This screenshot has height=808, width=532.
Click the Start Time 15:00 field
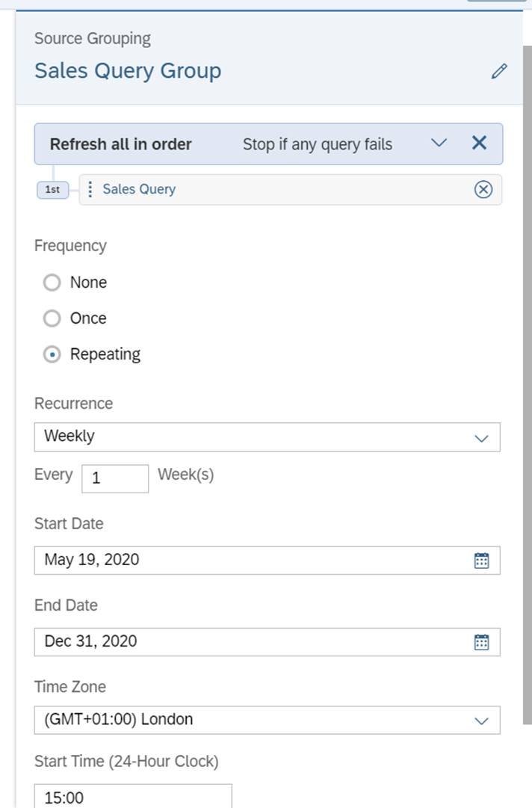coord(133,797)
